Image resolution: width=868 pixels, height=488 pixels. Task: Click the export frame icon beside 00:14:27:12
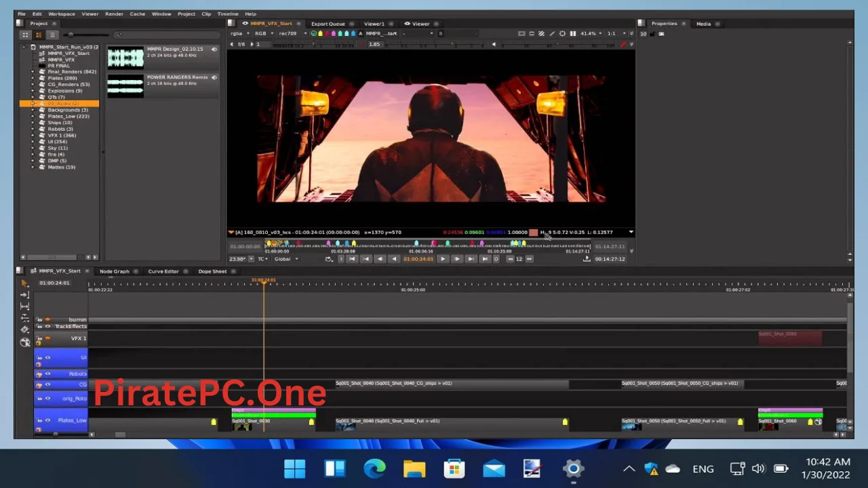[x=586, y=259]
